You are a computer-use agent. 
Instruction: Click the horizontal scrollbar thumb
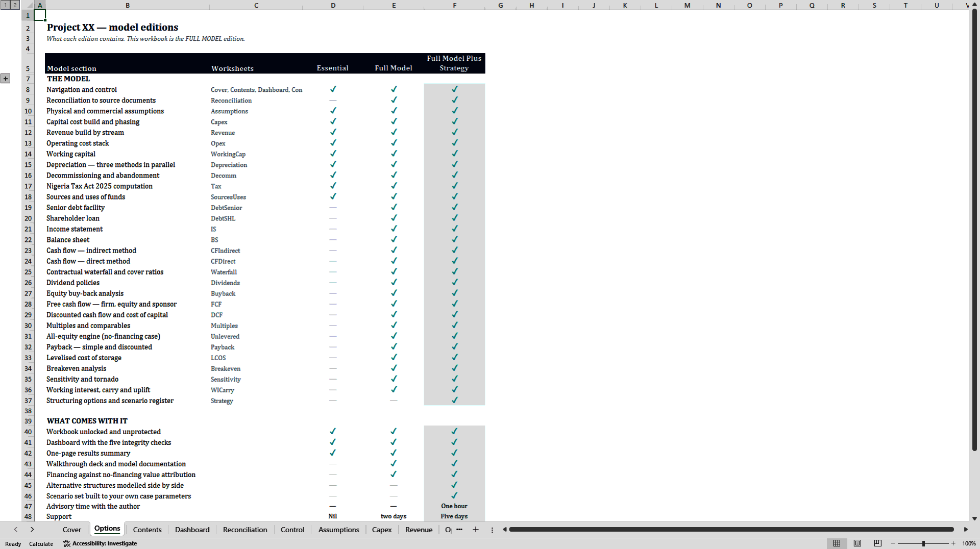coord(731,530)
